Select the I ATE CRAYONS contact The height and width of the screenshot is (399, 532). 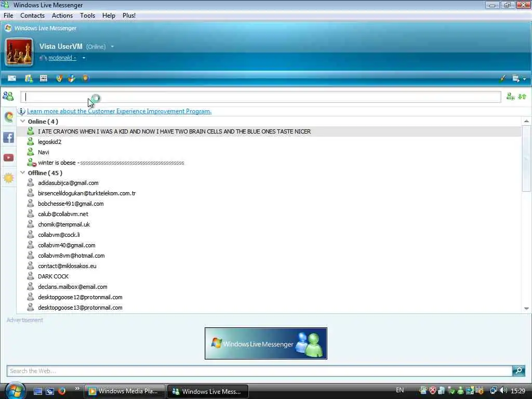pyautogui.click(x=269, y=131)
